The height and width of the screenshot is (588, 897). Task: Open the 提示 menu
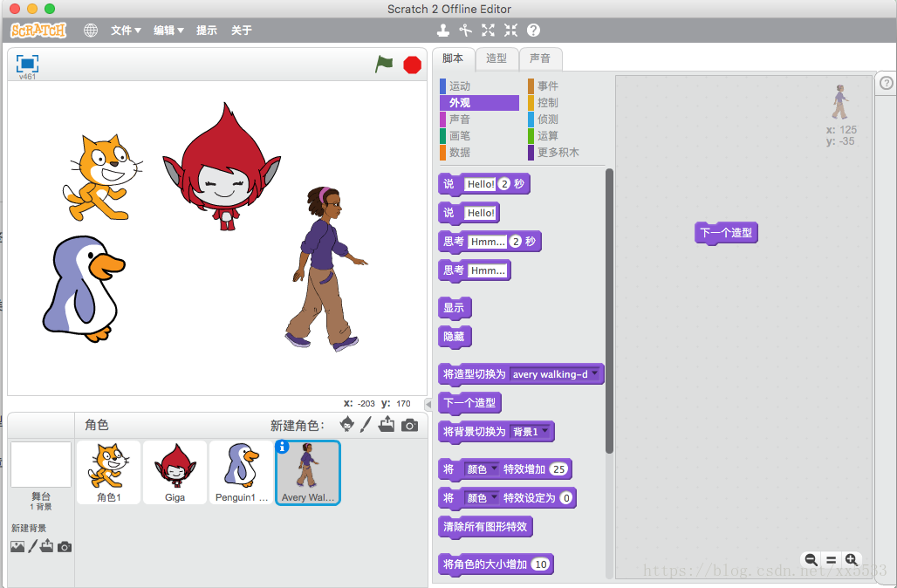(207, 31)
